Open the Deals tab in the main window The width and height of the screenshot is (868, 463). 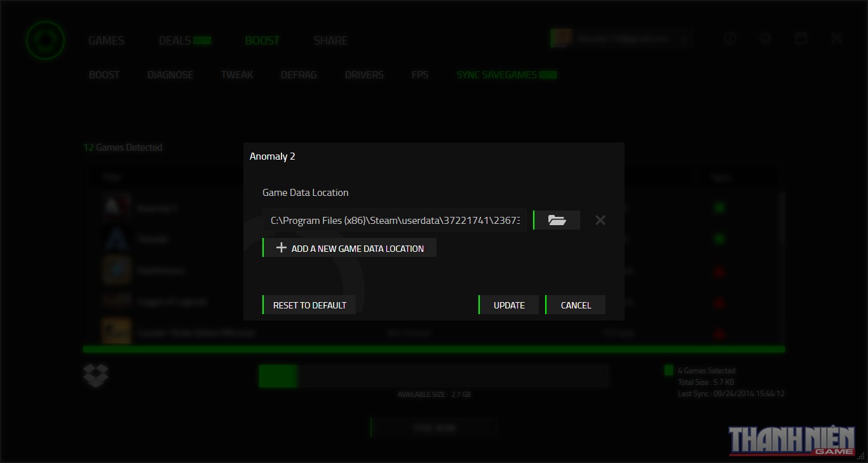click(x=175, y=40)
